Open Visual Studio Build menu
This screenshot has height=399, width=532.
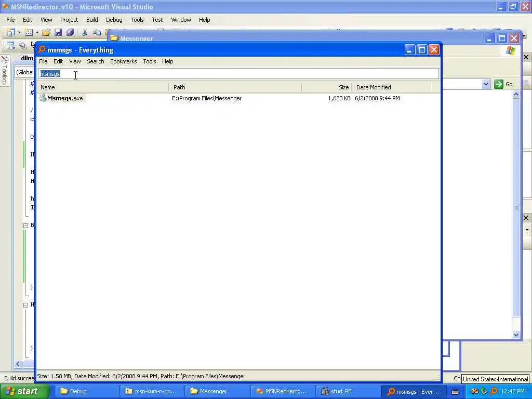click(92, 20)
